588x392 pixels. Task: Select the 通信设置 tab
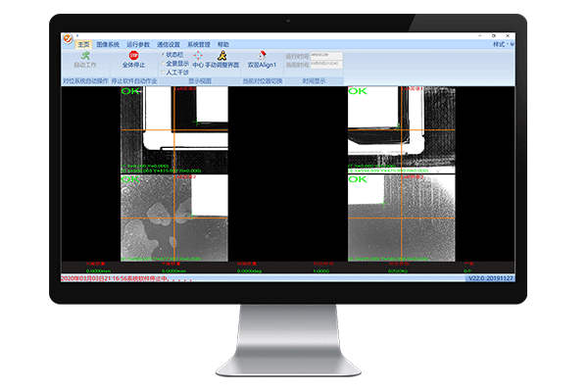coord(169,44)
